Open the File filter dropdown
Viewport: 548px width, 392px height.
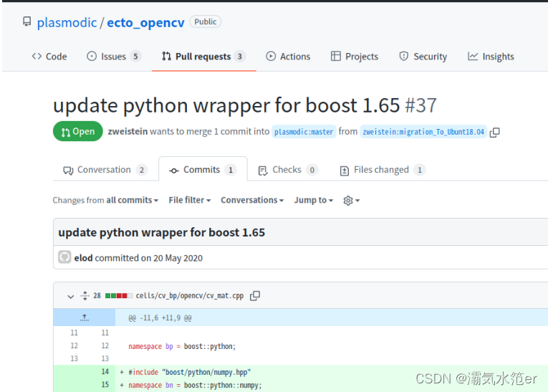pos(190,200)
